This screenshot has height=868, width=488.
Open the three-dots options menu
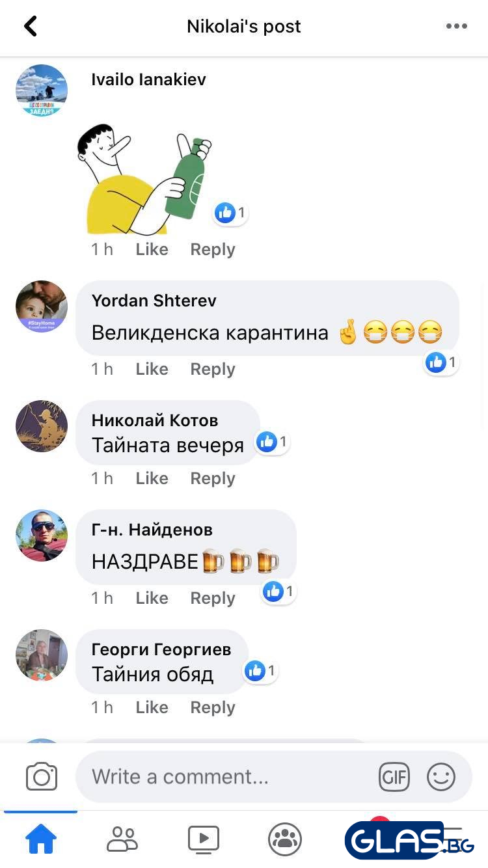click(x=456, y=26)
